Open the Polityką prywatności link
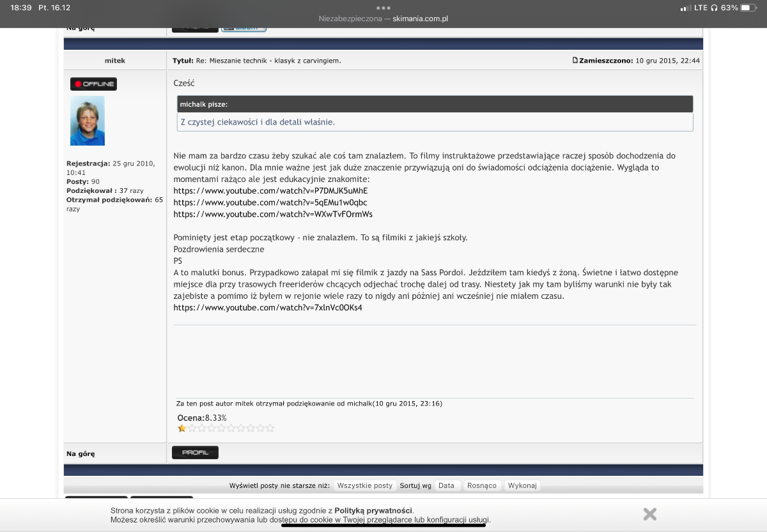This screenshot has width=767, height=532. (373, 510)
